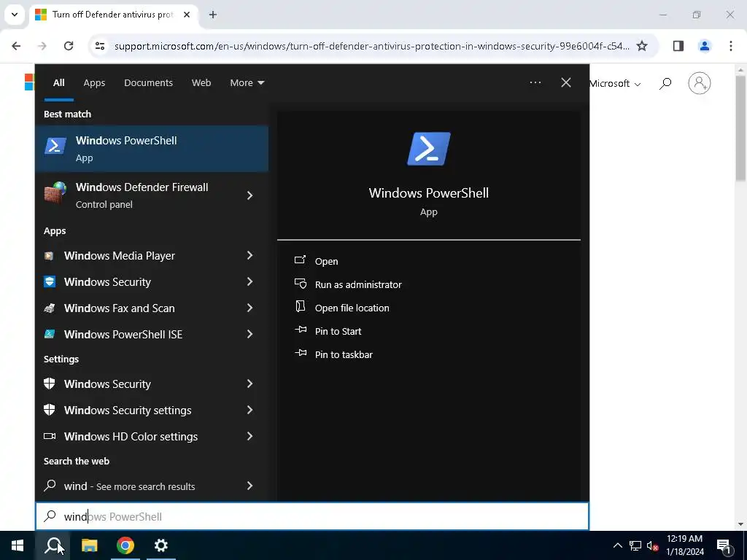Show hidden system tray icons
747x560 pixels.
click(x=617, y=545)
